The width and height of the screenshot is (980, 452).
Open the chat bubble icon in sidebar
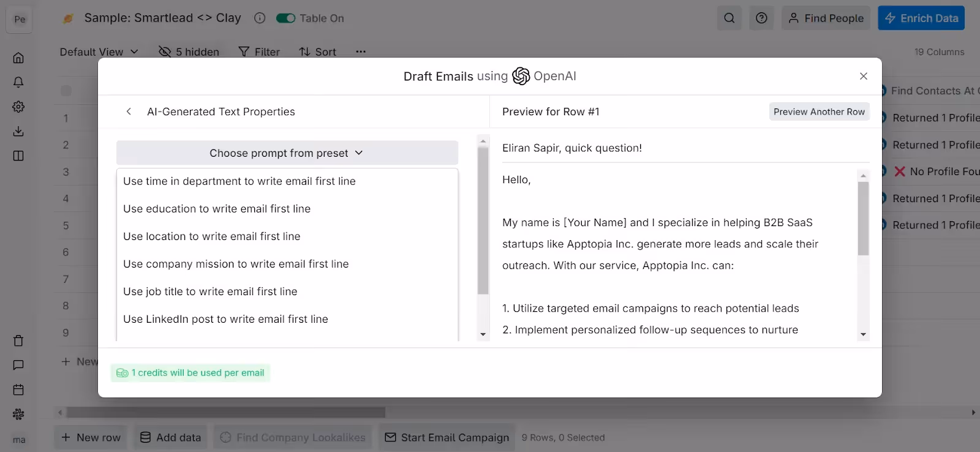(x=18, y=365)
